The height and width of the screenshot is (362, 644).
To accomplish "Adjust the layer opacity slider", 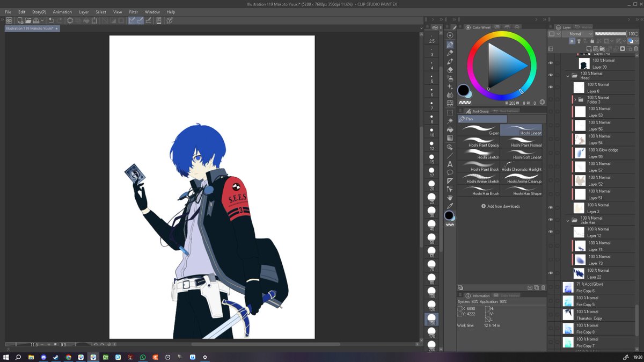I will click(611, 34).
